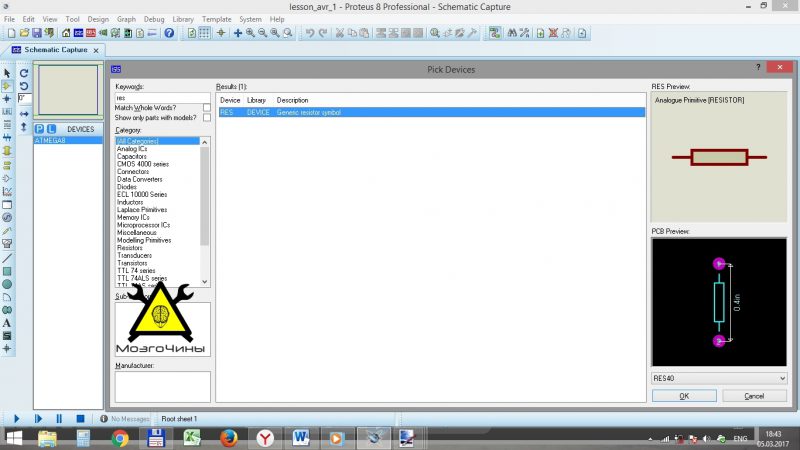Image resolution: width=800 pixels, height=450 pixels.
Task: Click inside the Keywords search field
Action: pos(162,97)
